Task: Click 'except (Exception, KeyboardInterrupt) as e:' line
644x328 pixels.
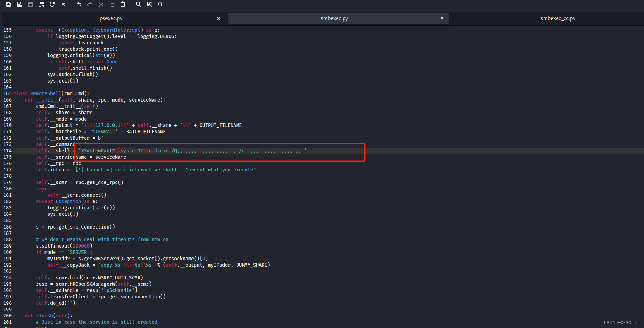Action: point(98,30)
